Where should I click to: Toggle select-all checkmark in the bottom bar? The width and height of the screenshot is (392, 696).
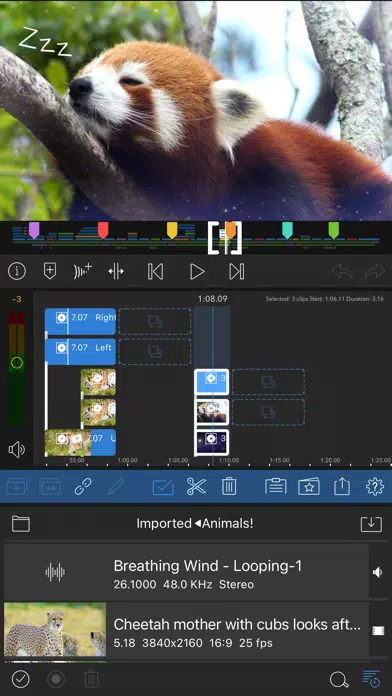20,679
